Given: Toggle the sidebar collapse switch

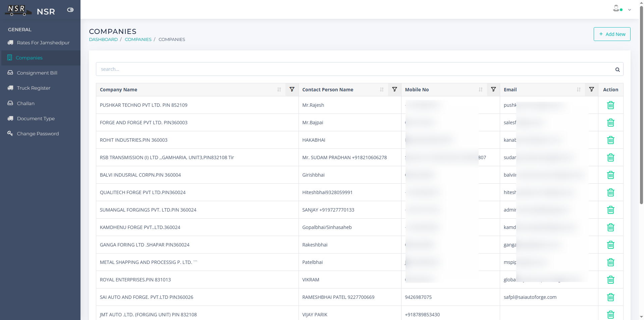Looking at the screenshot, I should [x=70, y=10].
